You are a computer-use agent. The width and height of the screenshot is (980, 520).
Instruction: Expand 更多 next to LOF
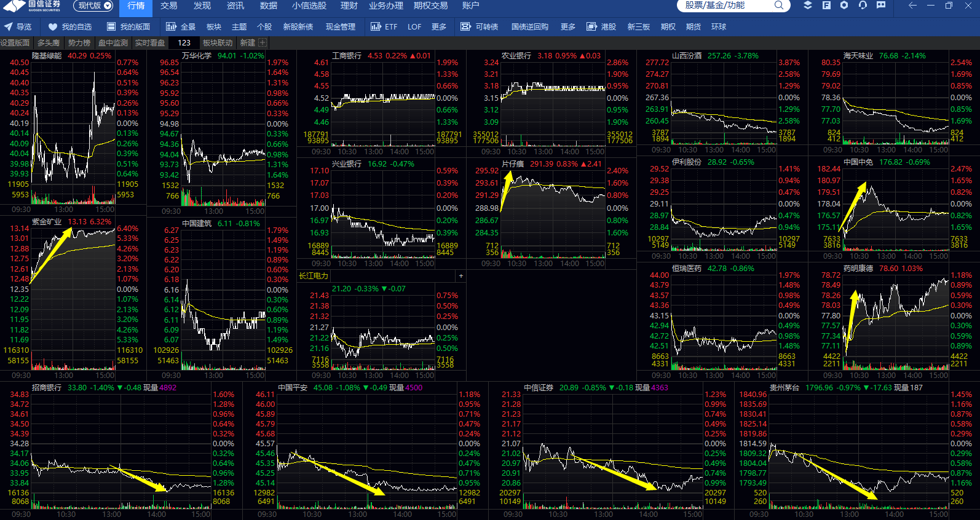coord(439,27)
